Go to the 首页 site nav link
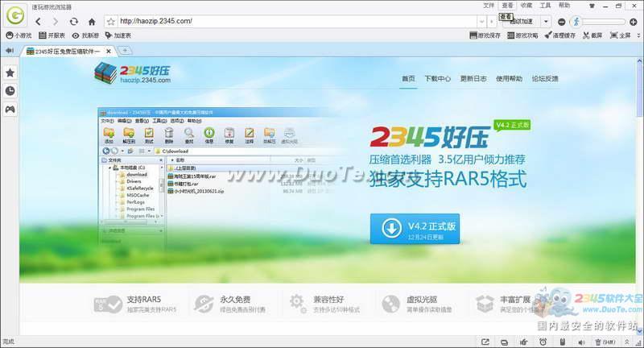 [x=408, y=78]
